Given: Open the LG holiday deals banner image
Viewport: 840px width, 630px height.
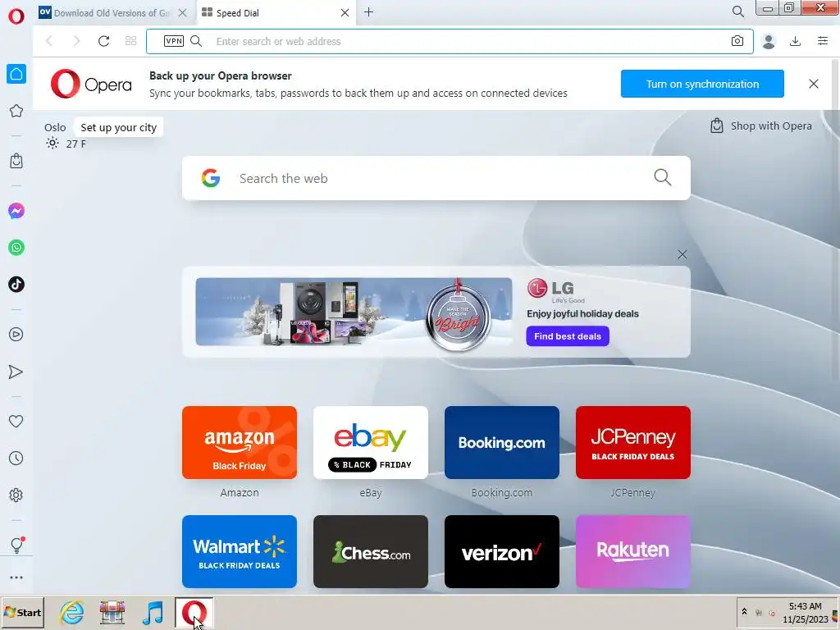Looking at the screenshot, I should [354, 312].
